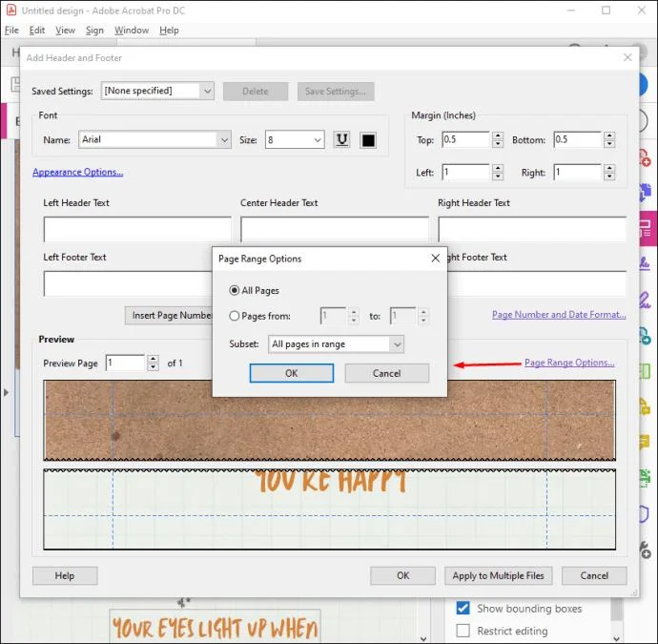Viewport: 658px width, 644px height.
Task: Click the Left Footer Text field
Action: pyautogui.click(x=128, y=283)
